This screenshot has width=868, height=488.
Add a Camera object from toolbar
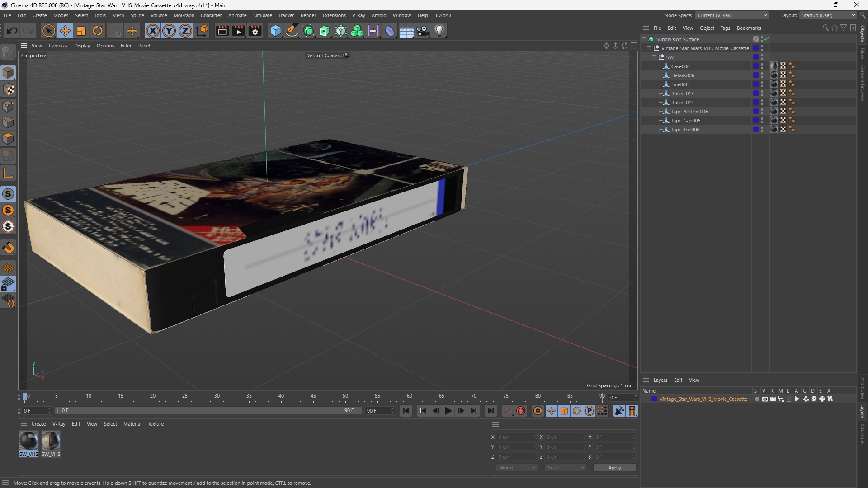pyautogui.click(x=423, y=31)
